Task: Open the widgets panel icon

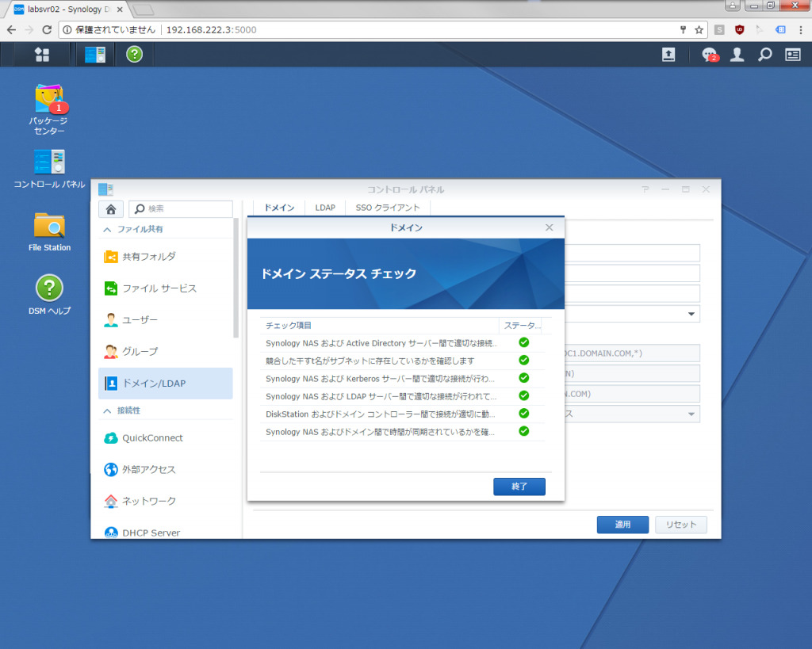Action: click(793, 55)
